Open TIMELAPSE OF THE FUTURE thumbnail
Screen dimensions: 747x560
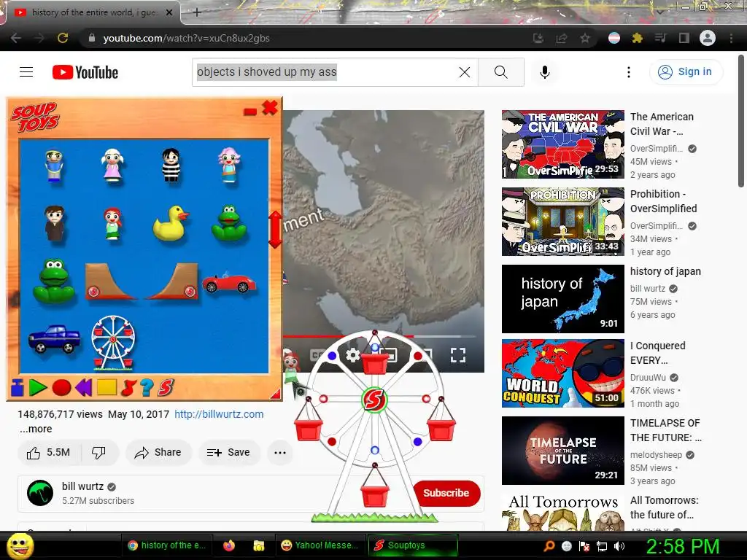tap(562, 451)
